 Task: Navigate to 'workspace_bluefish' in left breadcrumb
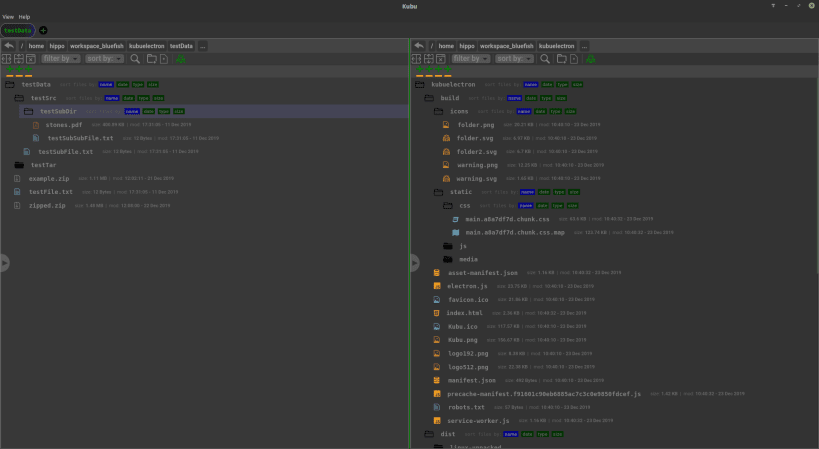click(97, 46)
